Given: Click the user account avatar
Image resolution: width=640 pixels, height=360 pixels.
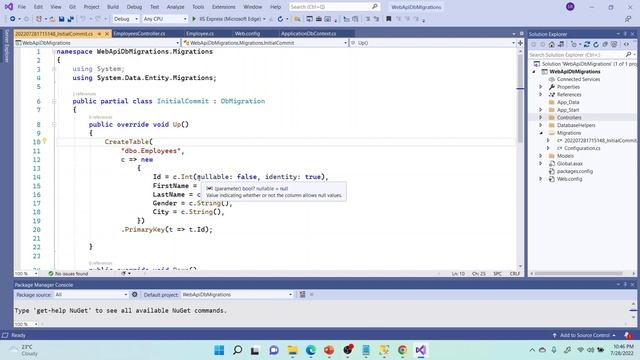Looking at the screenshot, I should pos(570,7).
